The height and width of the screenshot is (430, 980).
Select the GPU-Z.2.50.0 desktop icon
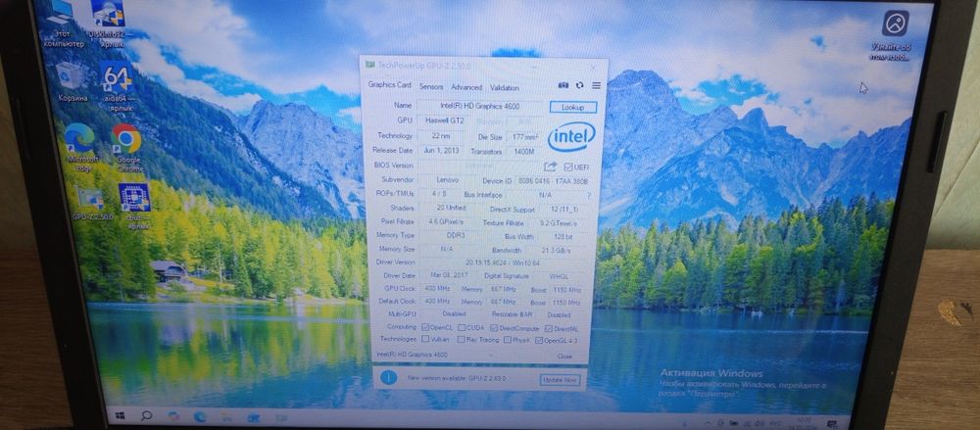(91, 203)
